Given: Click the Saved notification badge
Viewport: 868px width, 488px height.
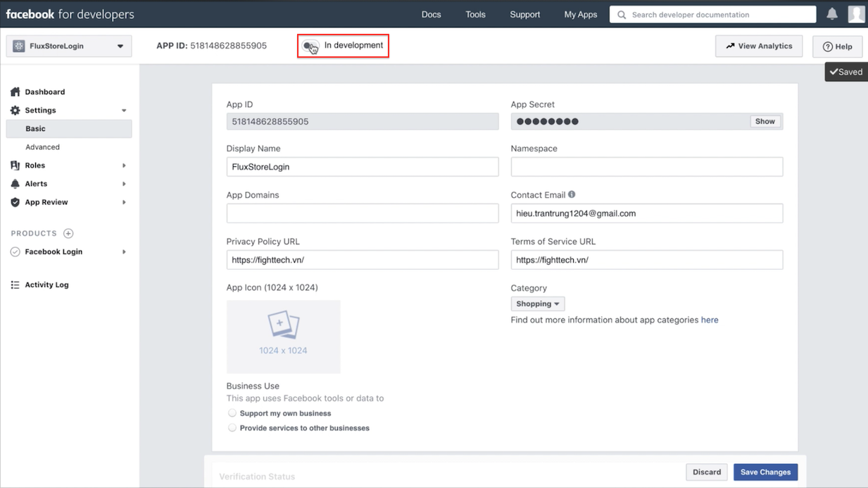Looking at the screenshot, I should (846, 72).
